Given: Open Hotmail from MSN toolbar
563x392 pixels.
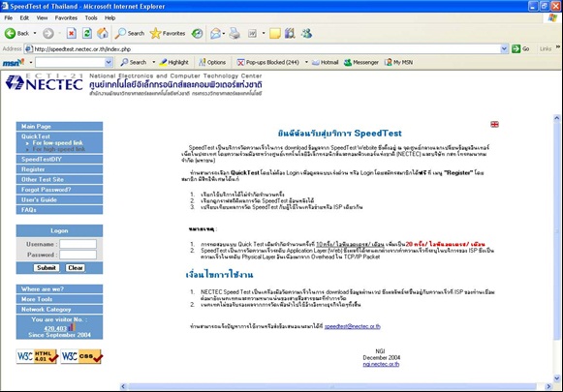Looking at the screenshot, I should point(326,62).
